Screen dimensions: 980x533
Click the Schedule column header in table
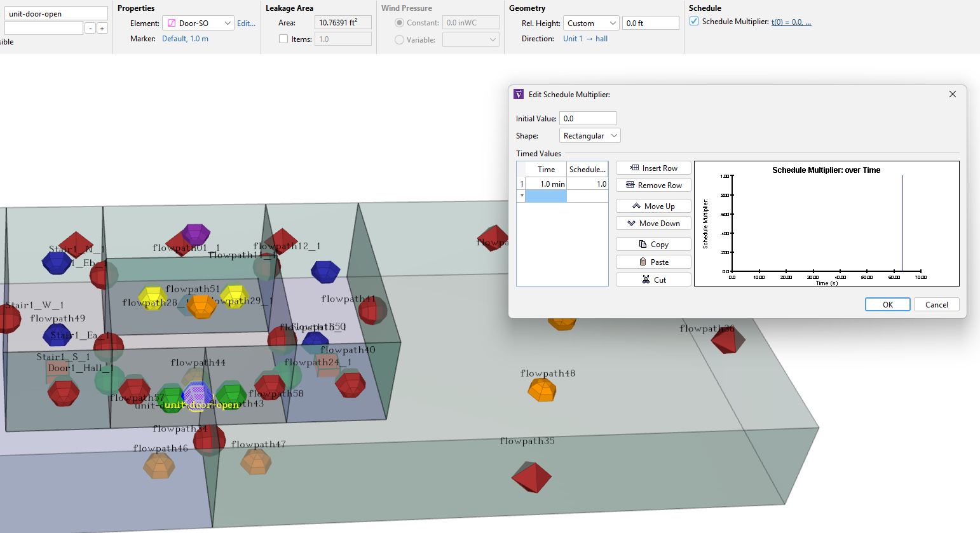(587, 170)
